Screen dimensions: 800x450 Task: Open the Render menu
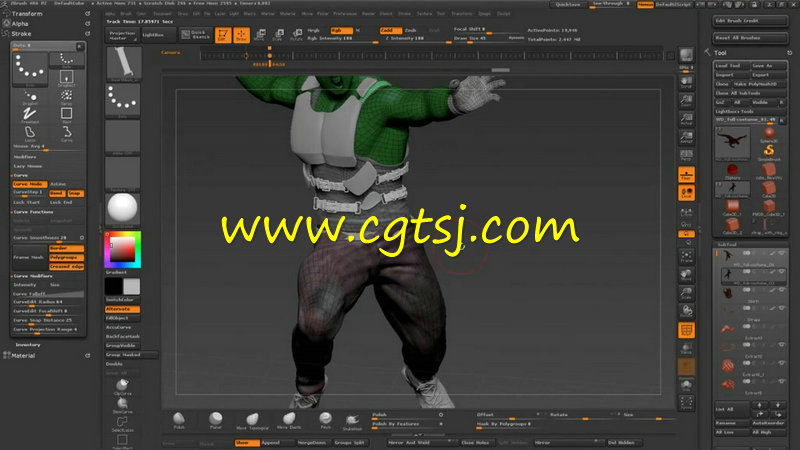(x=368, y=14)
